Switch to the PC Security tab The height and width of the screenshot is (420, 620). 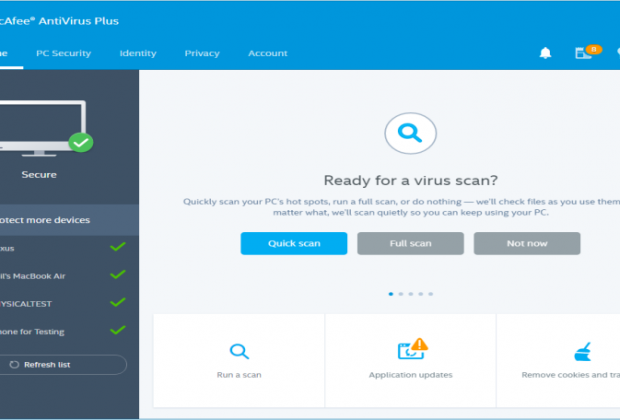click(64, 53)
